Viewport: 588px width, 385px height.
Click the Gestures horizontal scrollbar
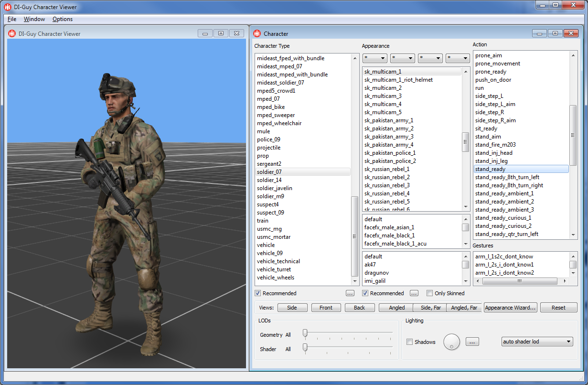coord(519,281)
